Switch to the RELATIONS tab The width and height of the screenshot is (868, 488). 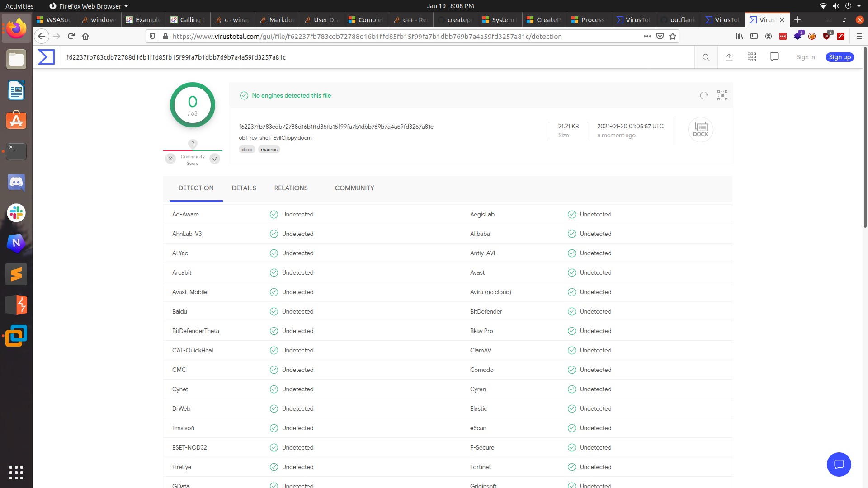[x=291, y=188]
